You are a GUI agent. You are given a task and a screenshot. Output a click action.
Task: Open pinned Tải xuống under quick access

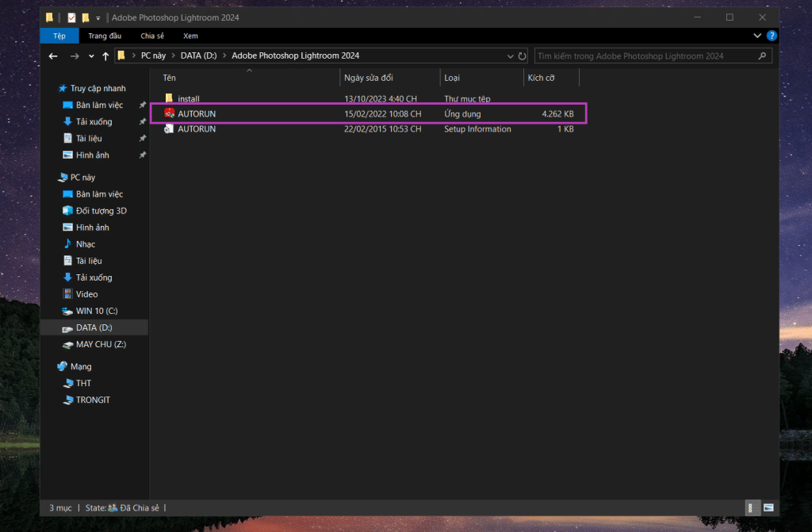coord(88,122)
